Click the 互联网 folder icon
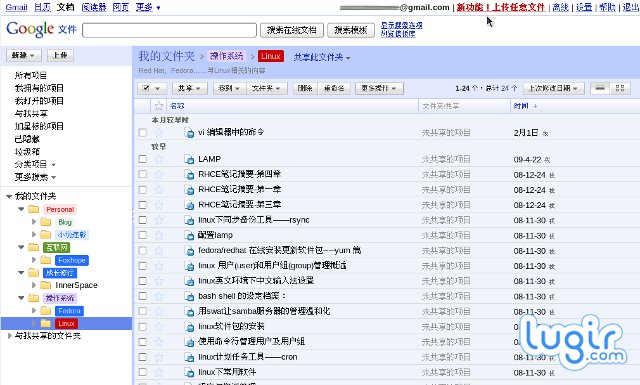 click(x=33, y=247)
